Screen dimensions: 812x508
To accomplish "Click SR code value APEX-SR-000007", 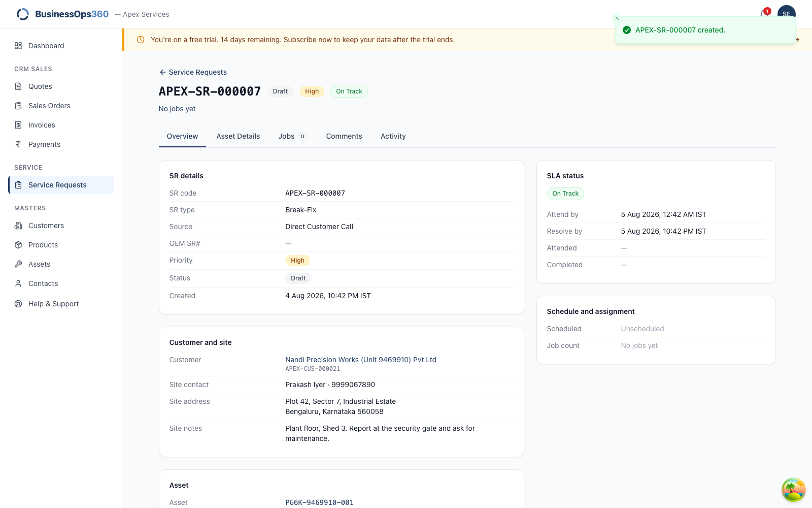I will pyautogui.click(x=315, y=193).
